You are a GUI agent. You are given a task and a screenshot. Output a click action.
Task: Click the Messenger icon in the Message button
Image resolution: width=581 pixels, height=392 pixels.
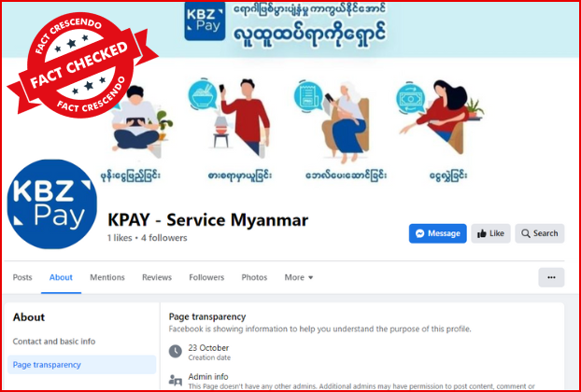[x=419, y=233]
